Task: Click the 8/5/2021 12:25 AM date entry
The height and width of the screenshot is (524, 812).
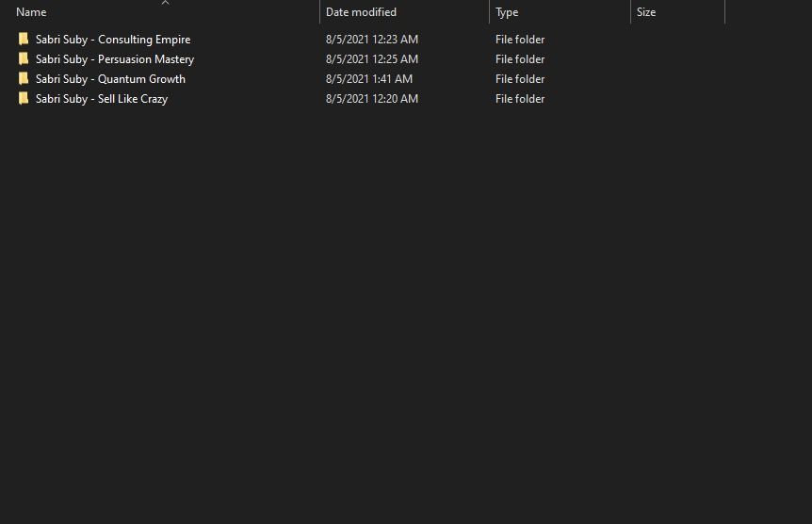Action: coord(372,59)
